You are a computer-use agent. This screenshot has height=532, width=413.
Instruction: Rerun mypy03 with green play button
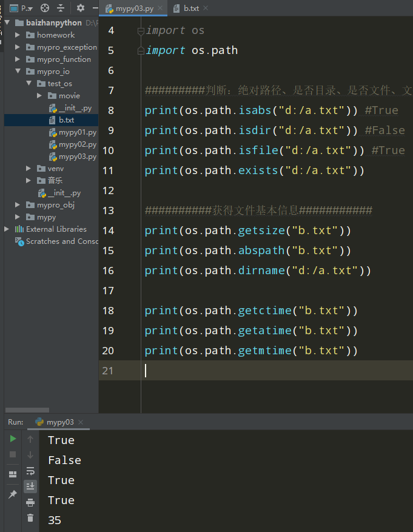pos(13,439)
